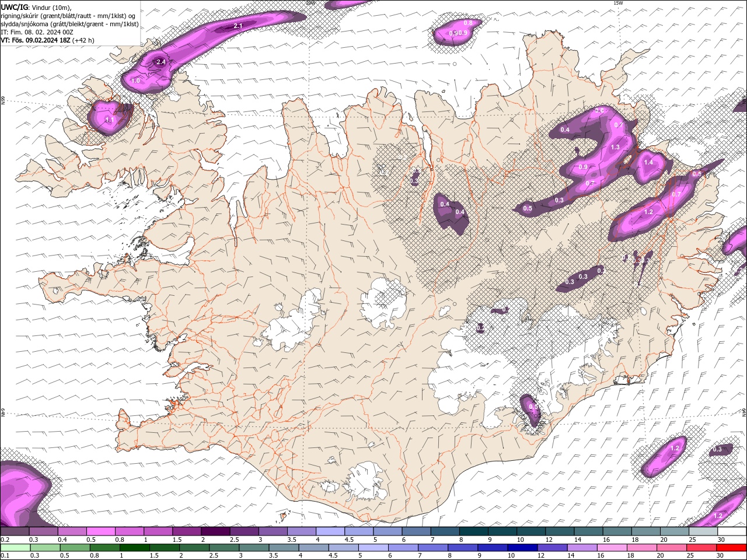Click the 'UWC/IG: Vindur (10m)' title text

36,7
